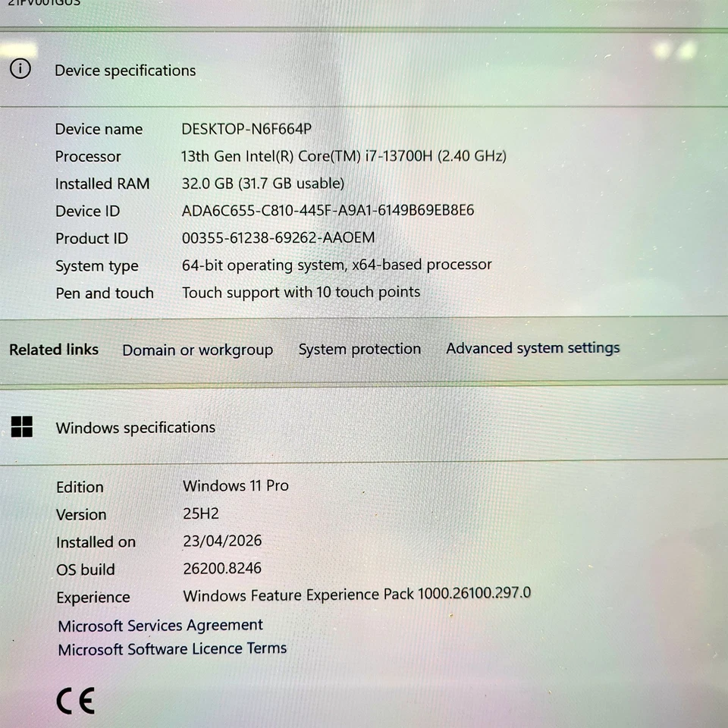
Task: Open Microsoft Software Licence Terms link
Action: point(172,648)
